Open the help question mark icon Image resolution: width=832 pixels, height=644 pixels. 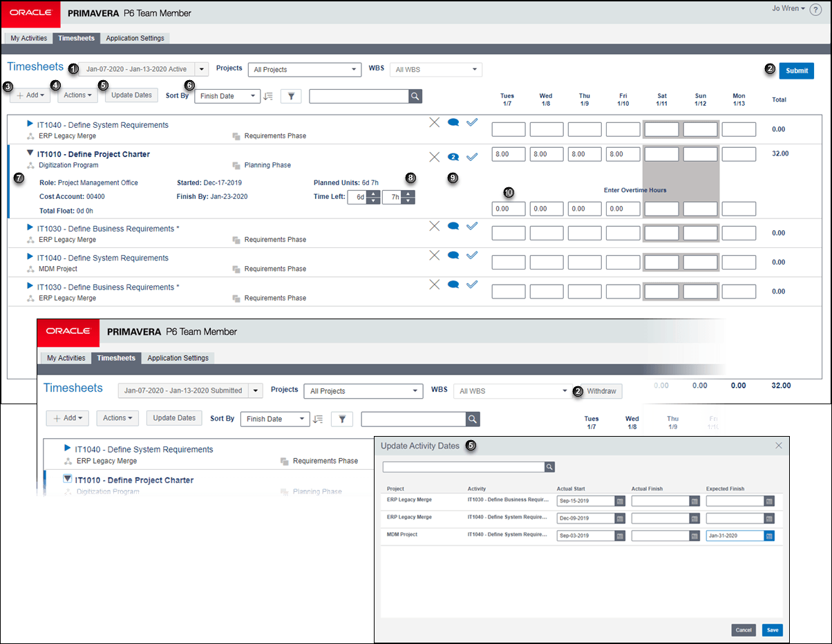815,9
